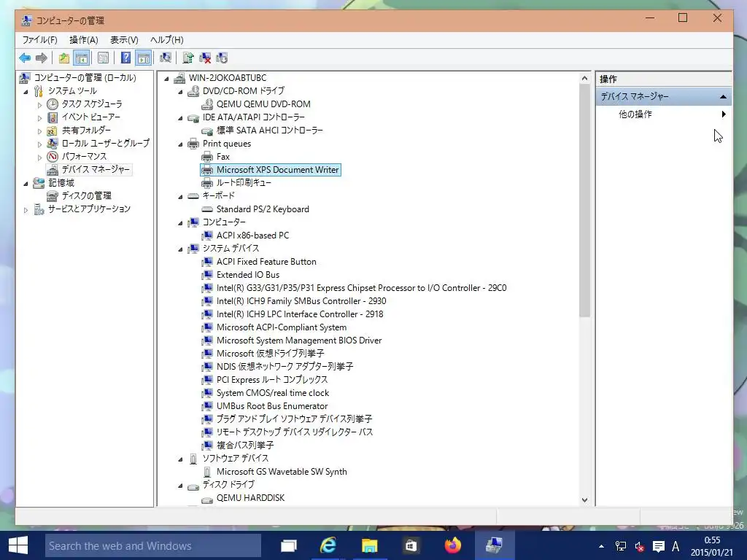Select the Standard PS/2 Keyboard device
The width and height of the screenshot is (747, 560).
[x=263, y=209]
